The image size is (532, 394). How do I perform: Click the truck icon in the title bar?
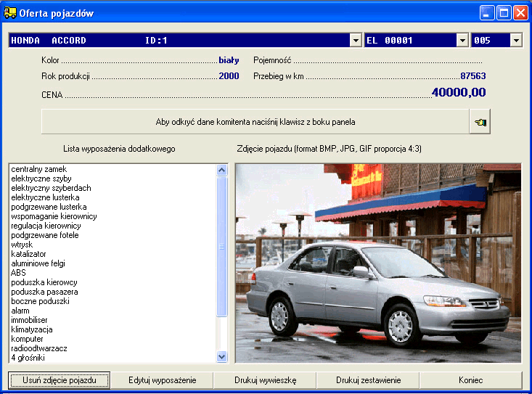click(x=10, y=13)
